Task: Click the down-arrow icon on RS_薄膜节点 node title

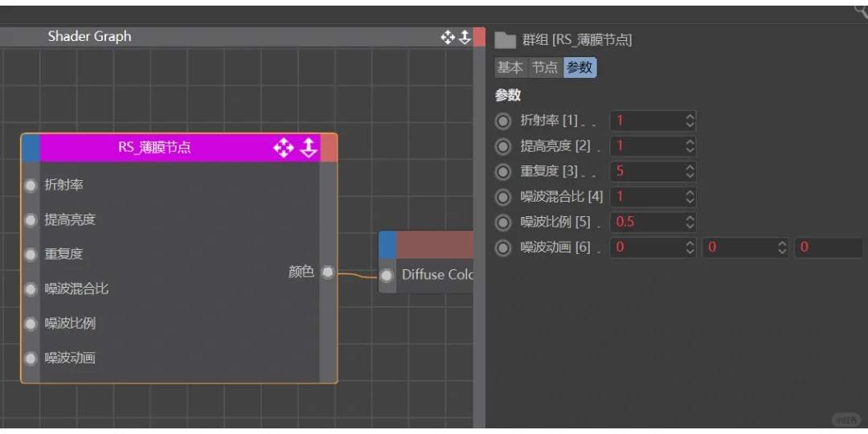Action: [309, 148]
